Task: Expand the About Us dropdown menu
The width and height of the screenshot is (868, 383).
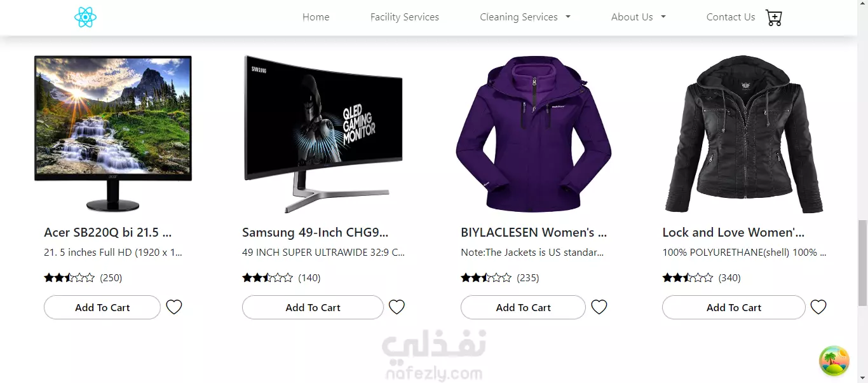Action: (638, 17)
